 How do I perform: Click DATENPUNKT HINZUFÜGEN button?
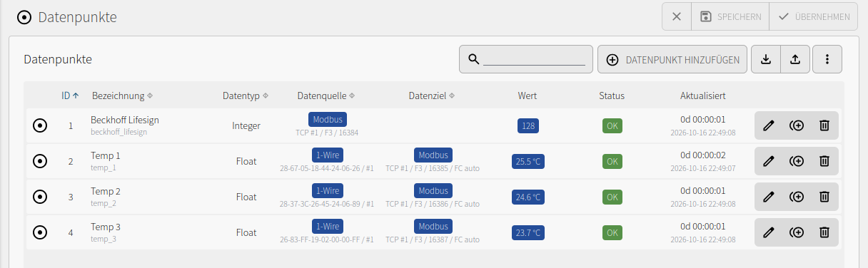tap(672, 60)
